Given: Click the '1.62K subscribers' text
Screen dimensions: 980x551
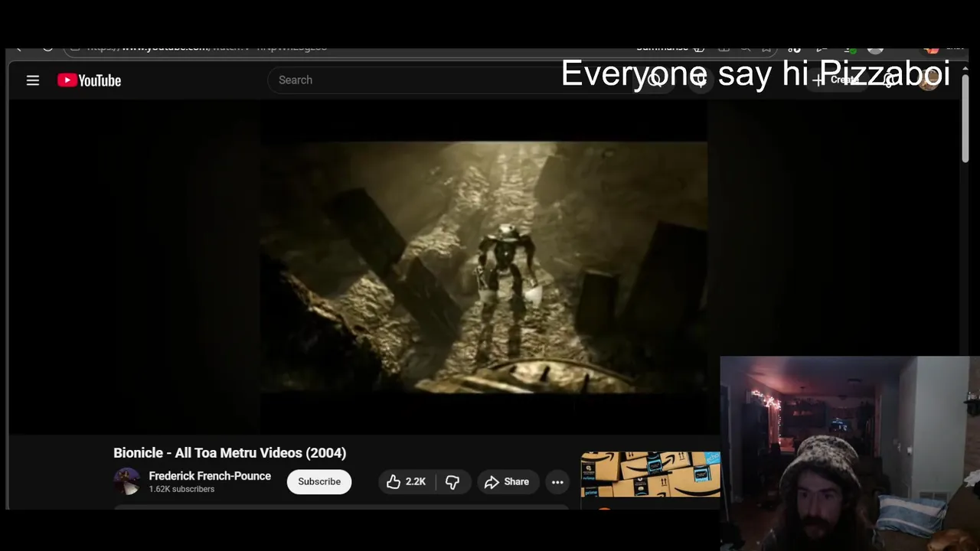Looking at the screenshot, I should point(181,489).
